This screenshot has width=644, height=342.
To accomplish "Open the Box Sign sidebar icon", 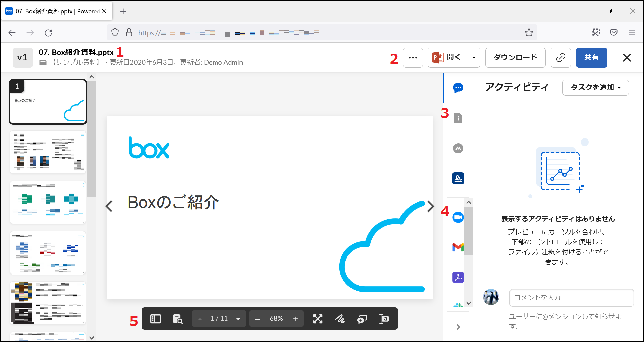I will coord(458,178).
